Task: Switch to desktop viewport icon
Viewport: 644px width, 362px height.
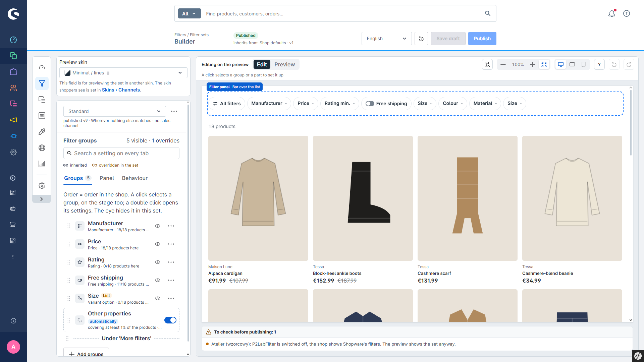Action: pyautogui.click(x=561, y=64)
